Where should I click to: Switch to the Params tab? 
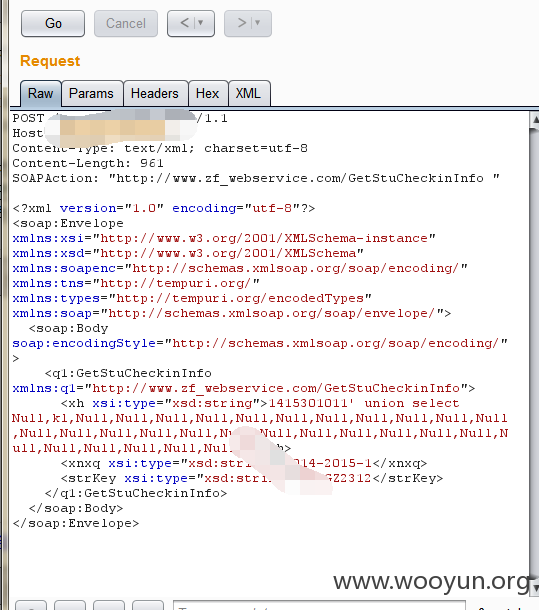[91, 93]
